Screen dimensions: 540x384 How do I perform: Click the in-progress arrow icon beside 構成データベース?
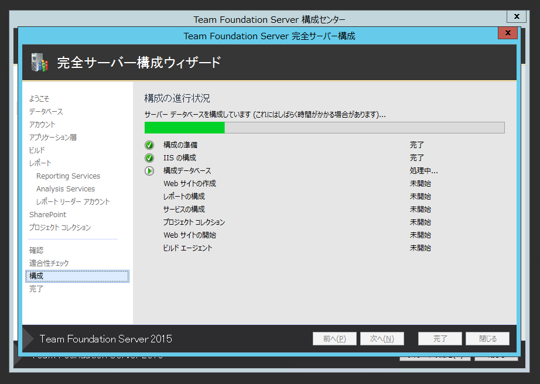pyautogui.click(x=149, y=171)
